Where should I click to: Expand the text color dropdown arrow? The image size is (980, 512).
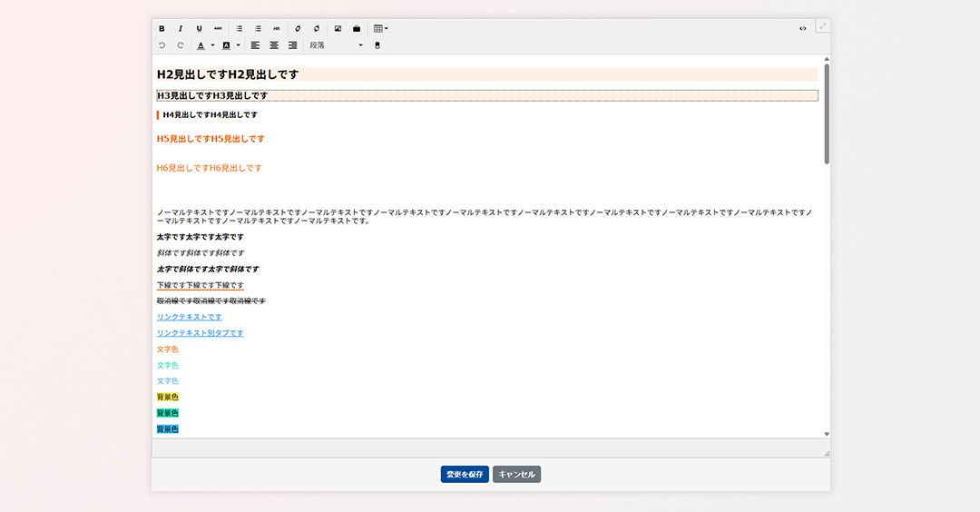(x=212, y=45)
